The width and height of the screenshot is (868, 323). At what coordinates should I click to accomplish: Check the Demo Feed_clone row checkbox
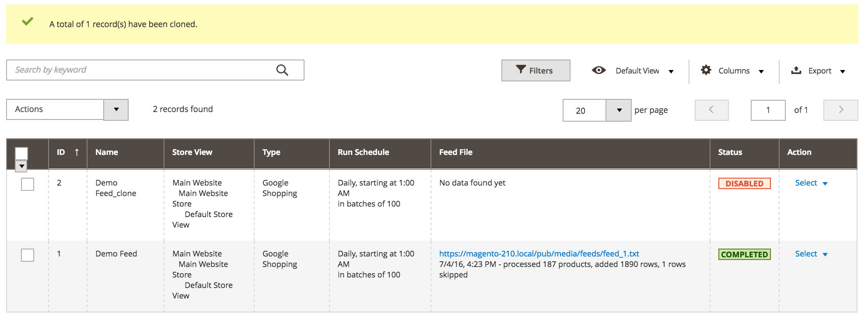(28, 184)
